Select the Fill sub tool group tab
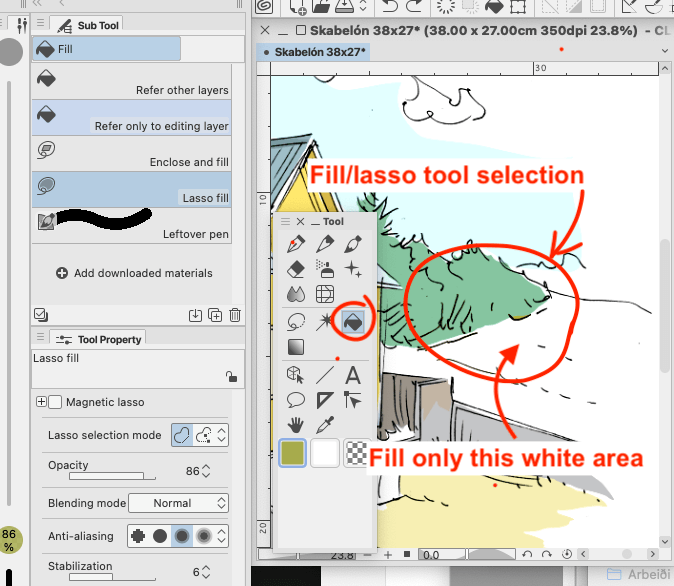The width and height of the screenshot is (674, 586). coord(107,49)
